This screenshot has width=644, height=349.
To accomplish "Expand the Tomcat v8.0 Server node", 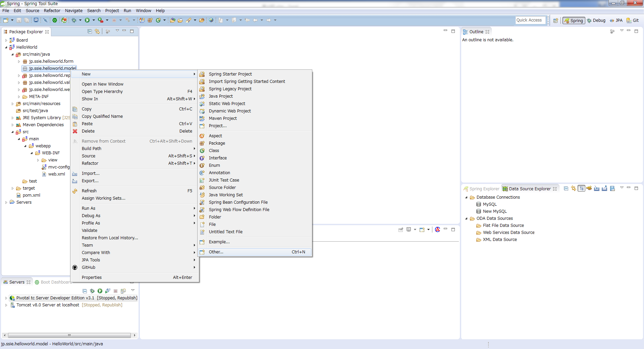I will 6,305.
